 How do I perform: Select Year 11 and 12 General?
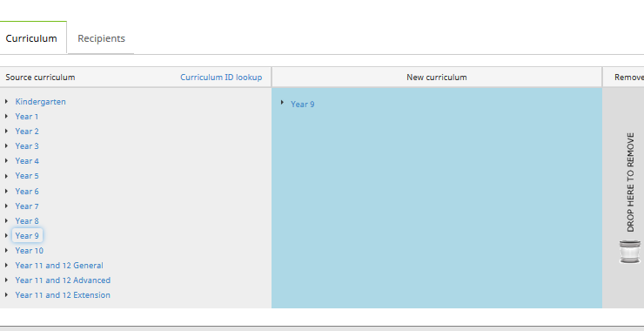pyautogui.click(x=59, y=265)
